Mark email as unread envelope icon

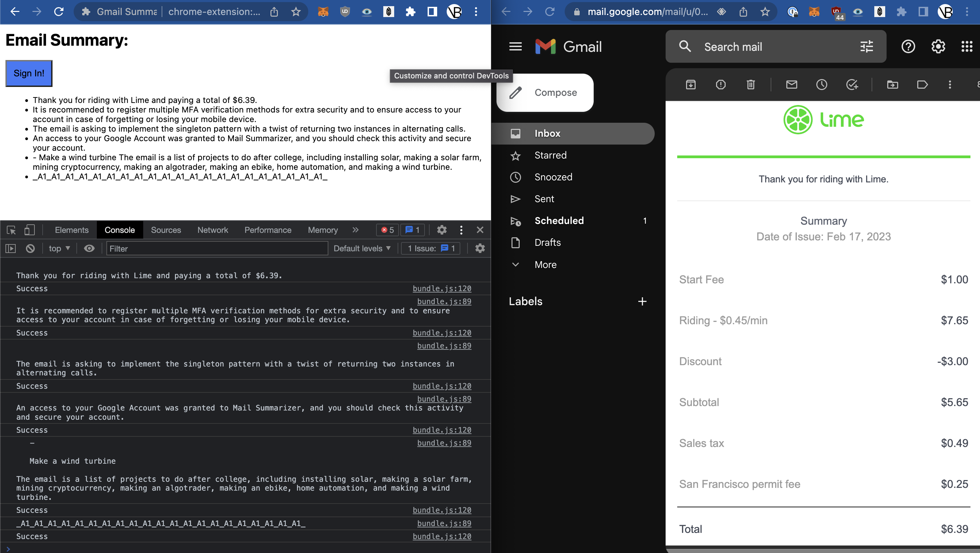pyautogui.click(x=791, y=85)
